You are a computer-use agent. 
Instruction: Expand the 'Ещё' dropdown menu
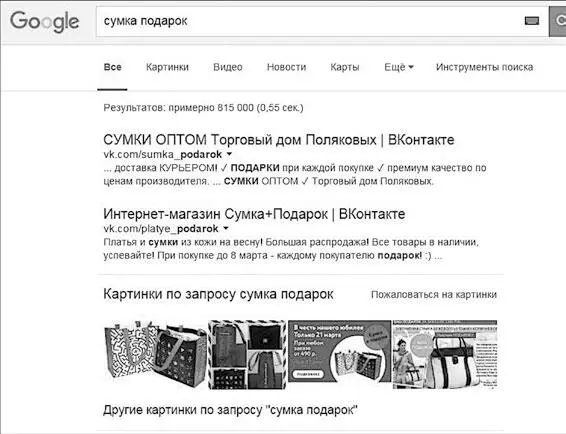tap(399, 67)
